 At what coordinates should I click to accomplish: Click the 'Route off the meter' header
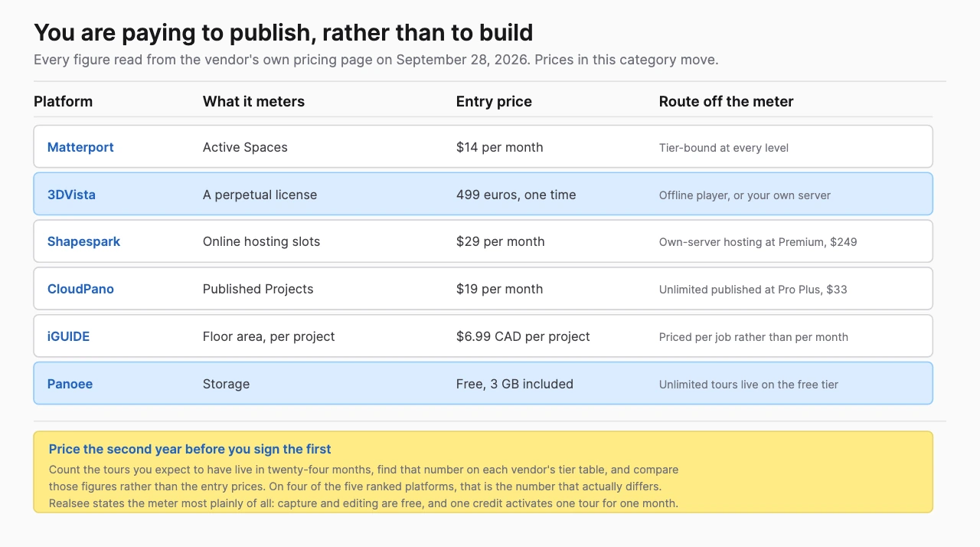click(726, 101)
